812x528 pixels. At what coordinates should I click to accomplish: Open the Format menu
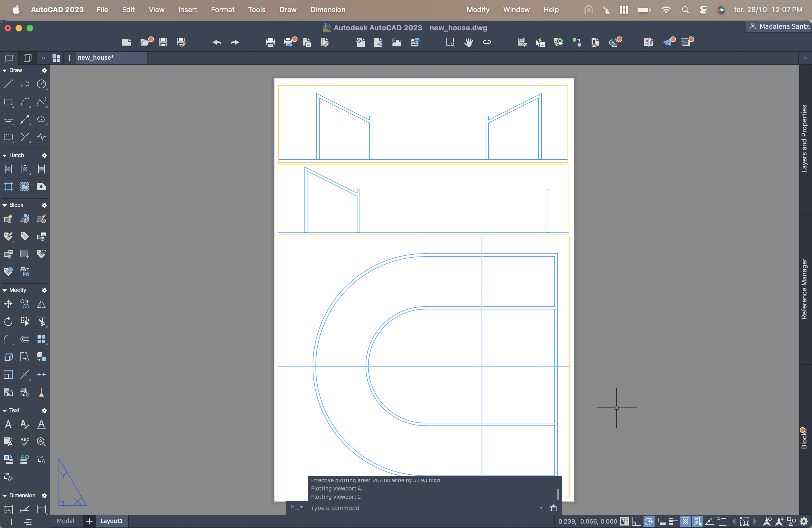pyautogui.click(x=222, y=10)
